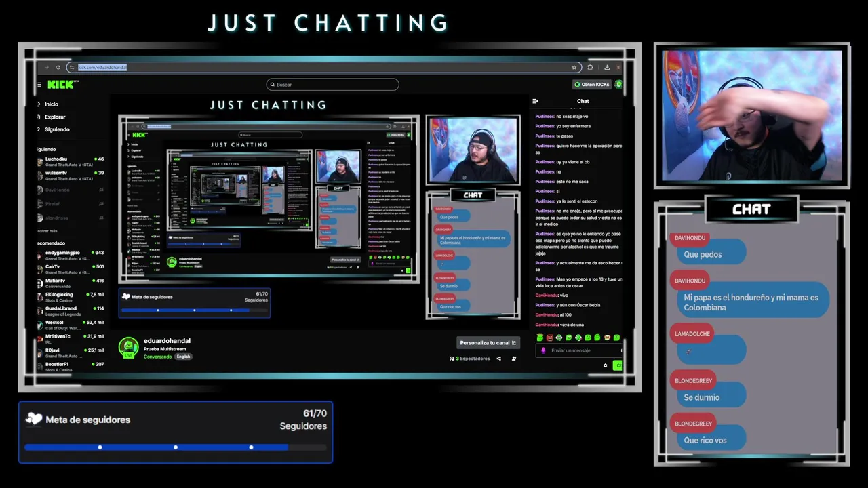This screenshot has height=488, width=868.
Task: Click the viewers icon beside 3 Espectadores
Action: [x=452, y=359]
